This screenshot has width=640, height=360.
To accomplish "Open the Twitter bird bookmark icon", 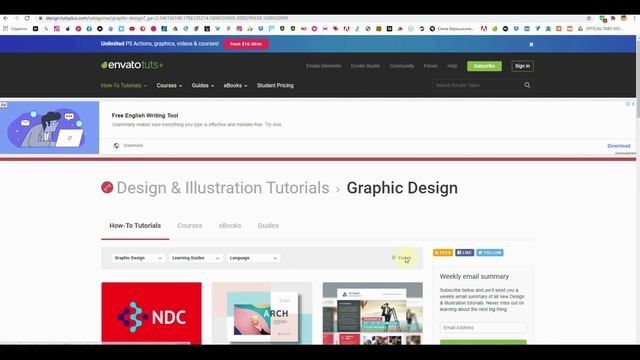I will (218, 29).
